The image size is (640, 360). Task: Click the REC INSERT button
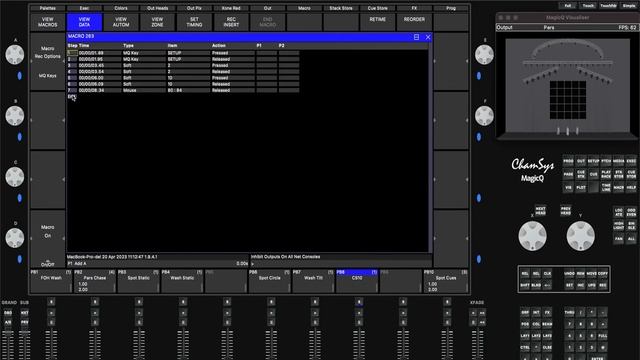coord(231,22)
